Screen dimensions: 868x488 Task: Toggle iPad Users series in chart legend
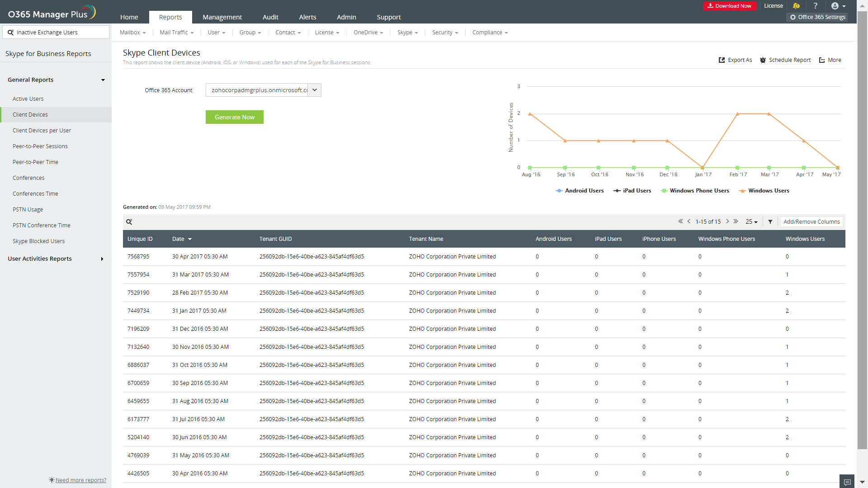[632, 191]
